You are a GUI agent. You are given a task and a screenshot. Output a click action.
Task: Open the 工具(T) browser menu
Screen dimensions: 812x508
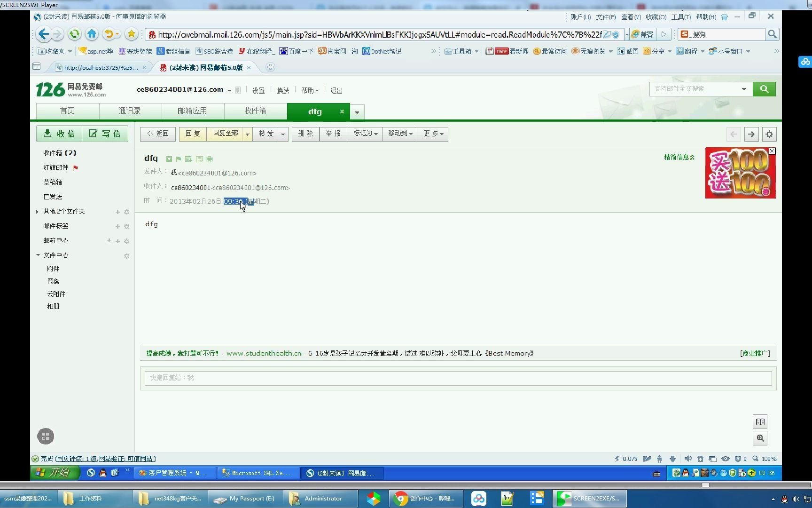point(681,17)
